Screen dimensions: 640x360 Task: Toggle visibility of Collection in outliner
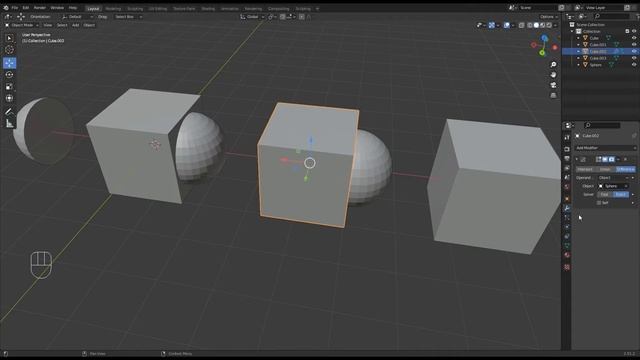pos(634,31)
